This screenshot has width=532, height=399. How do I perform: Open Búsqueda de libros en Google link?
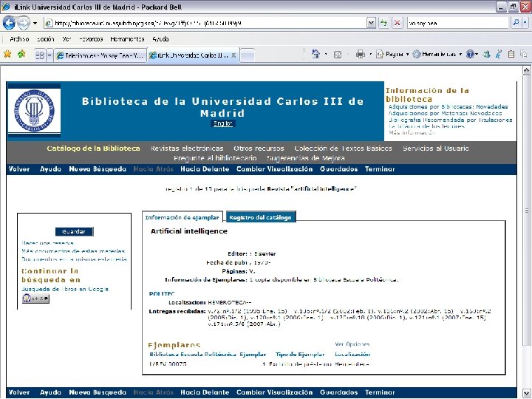tap(65, 289)
